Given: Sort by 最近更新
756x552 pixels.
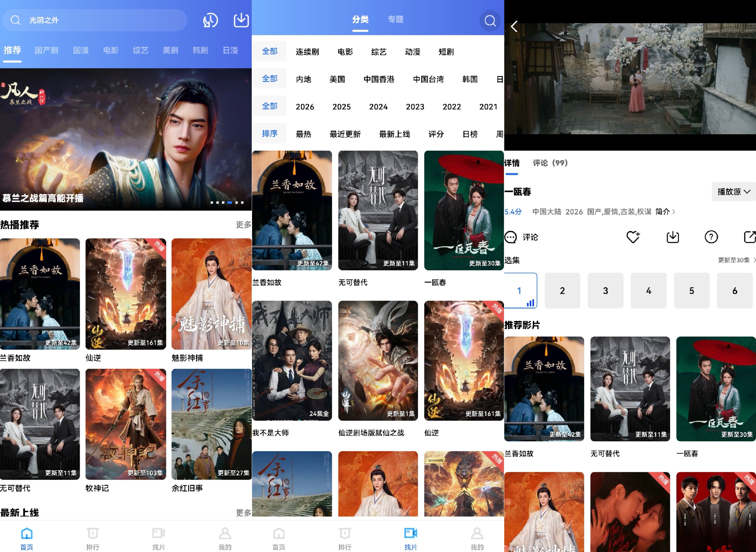Looking at the screenshot, I should click(345, 134).
